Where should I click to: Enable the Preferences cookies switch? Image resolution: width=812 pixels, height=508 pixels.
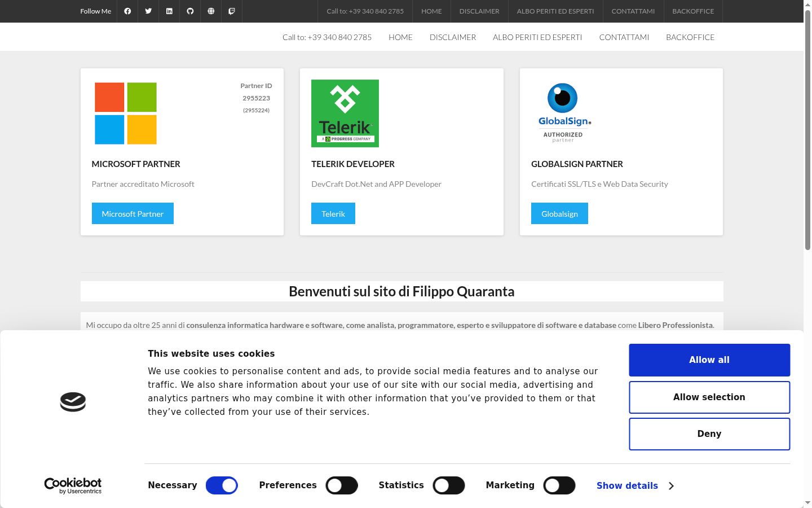(x=342, y=485)
